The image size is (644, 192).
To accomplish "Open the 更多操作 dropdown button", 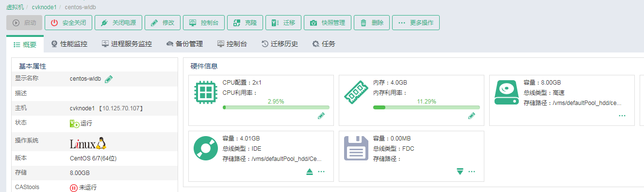I will (416, 23).
